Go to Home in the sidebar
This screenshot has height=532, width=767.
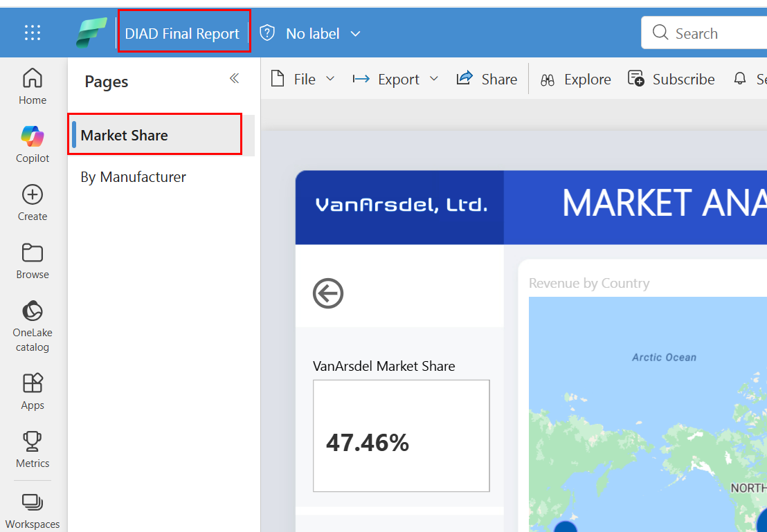(x=33, y=86)
